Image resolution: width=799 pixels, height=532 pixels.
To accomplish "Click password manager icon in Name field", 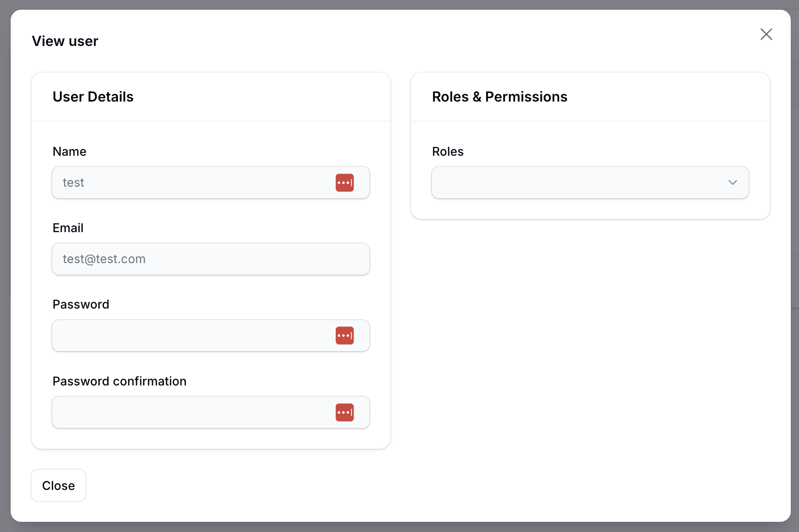I will [x=345, y=183].
